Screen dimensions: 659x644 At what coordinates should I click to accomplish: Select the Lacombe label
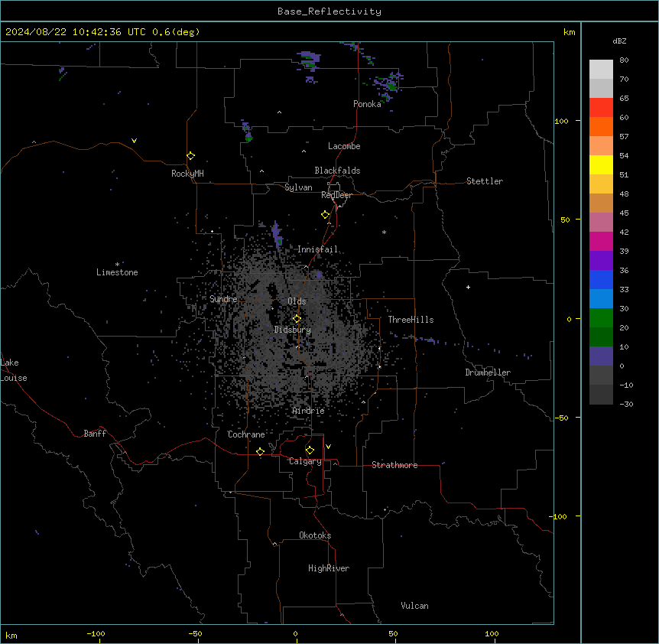344,146
